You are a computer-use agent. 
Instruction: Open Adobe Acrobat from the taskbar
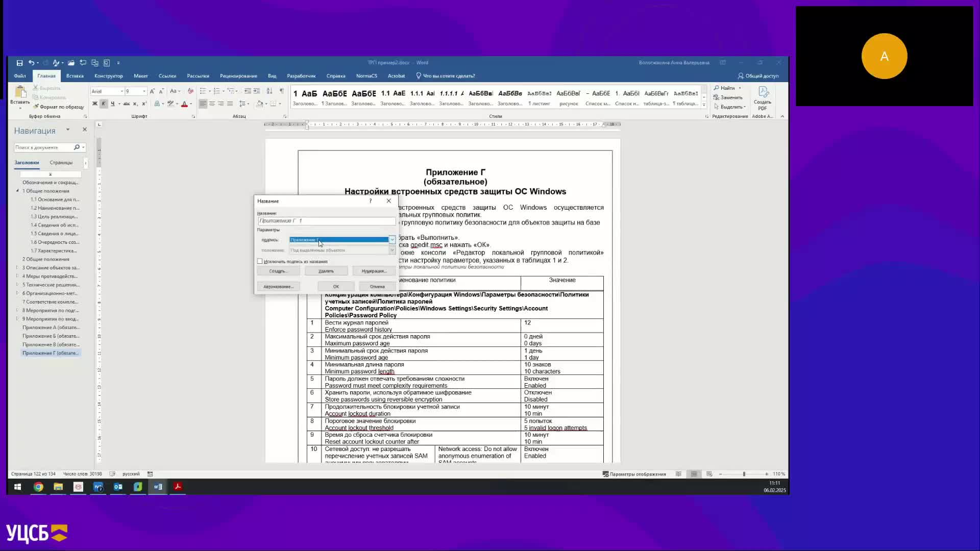(178, 487)
